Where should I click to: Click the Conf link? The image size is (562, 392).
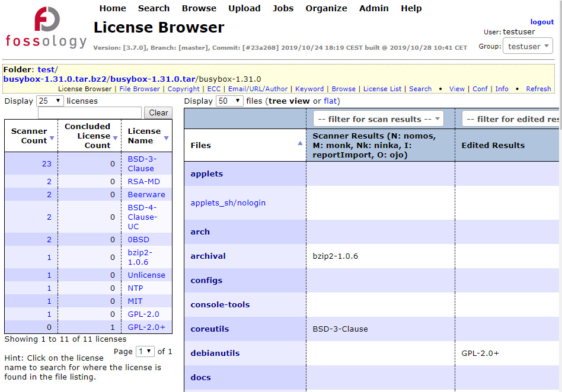click(x=480, y=89)
